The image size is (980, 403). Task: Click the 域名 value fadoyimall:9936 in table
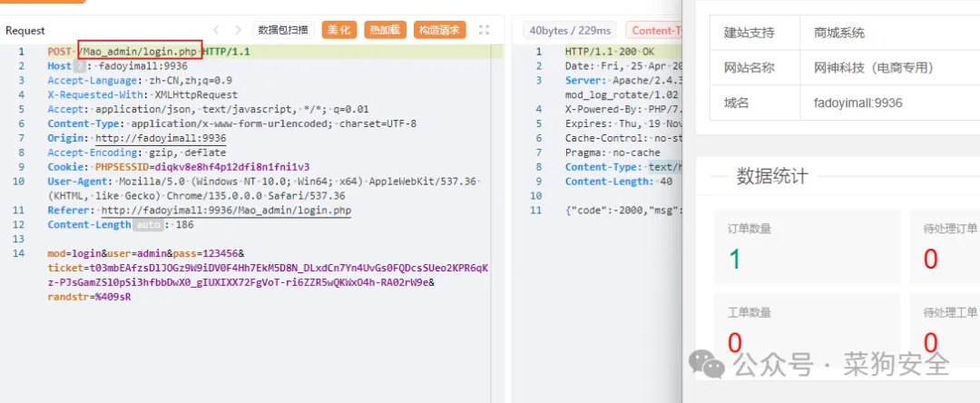(x=858, y=103)
